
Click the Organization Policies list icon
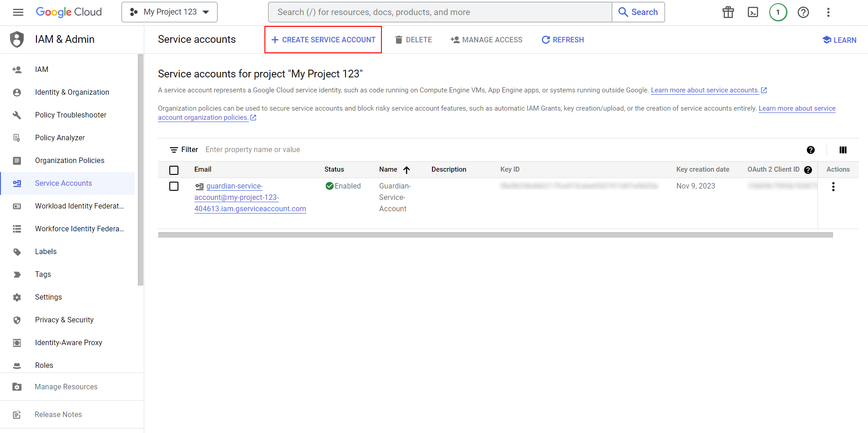coord(17,161)
